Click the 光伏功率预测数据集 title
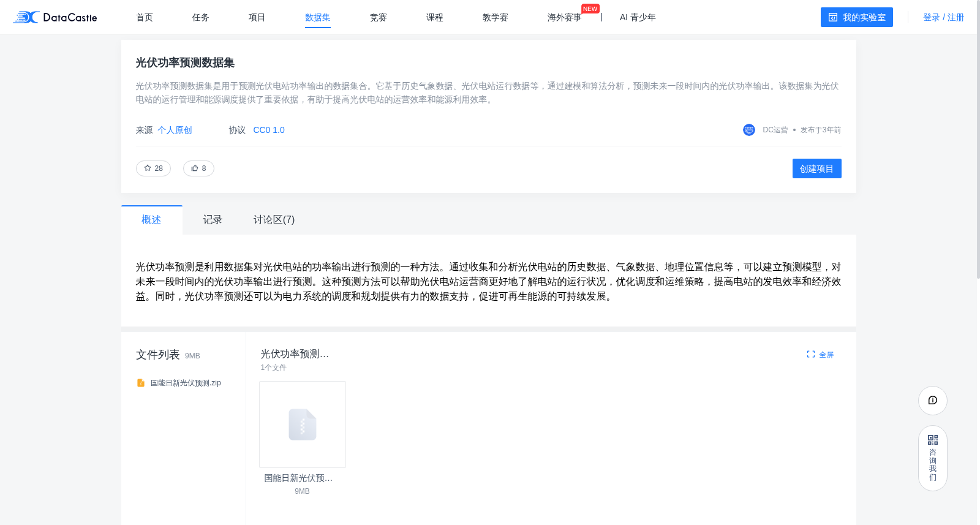Viewport: 980px width, 525px height. (185, 62)
